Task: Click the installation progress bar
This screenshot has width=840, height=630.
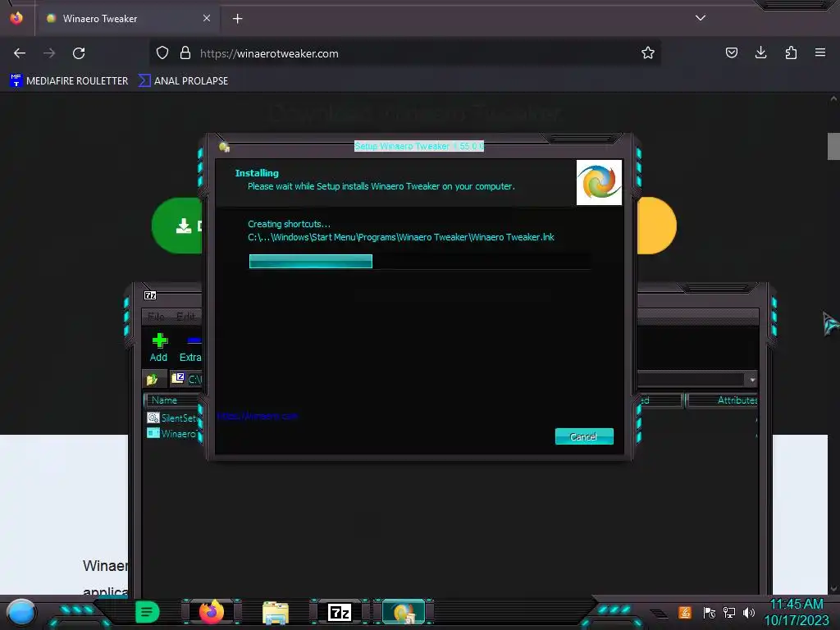Action: 419,262
